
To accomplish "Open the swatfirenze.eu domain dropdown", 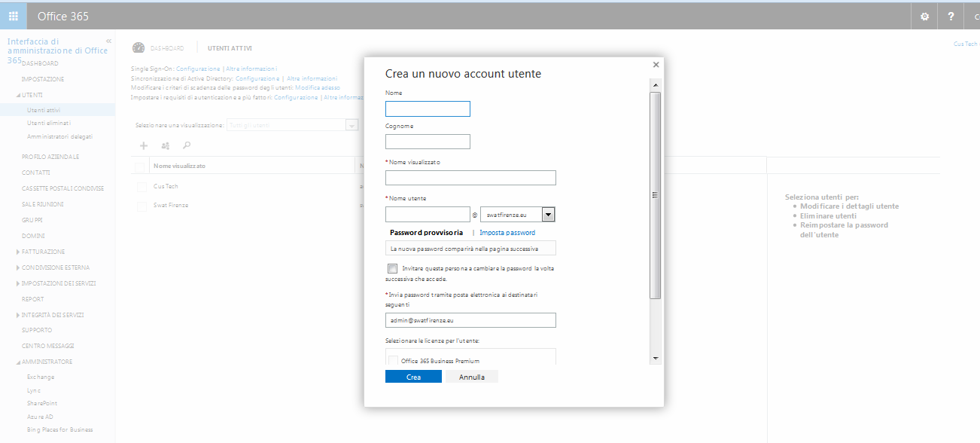I will click(549, 214).
